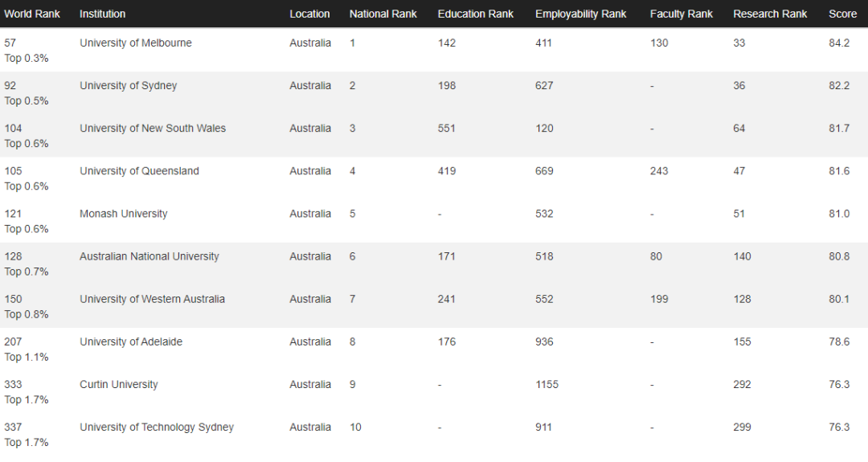The image size is (868, 462).
Task: Select the Location column header
Action: (309, 14)
